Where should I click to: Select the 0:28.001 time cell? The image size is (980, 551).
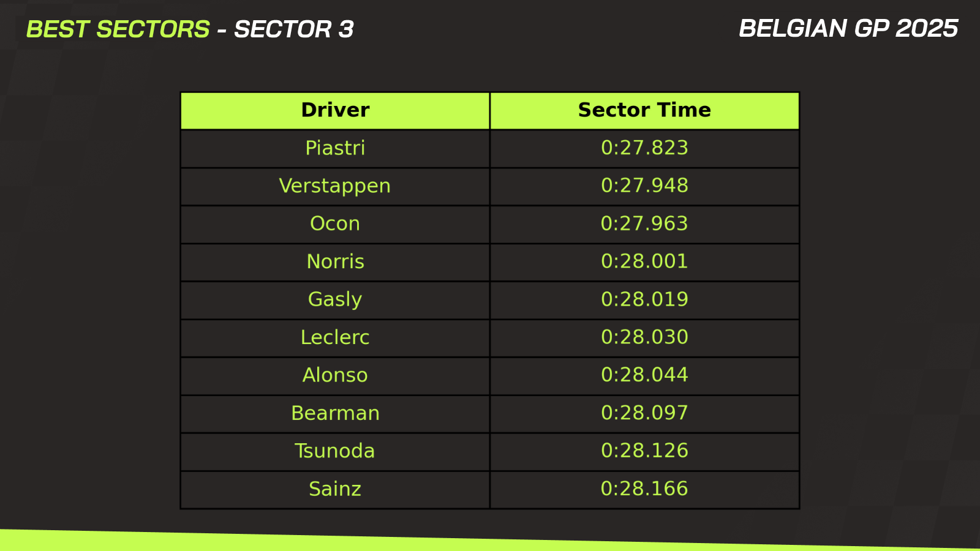click(644, 262)
